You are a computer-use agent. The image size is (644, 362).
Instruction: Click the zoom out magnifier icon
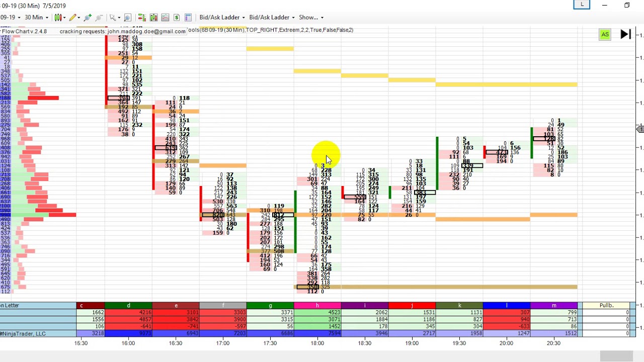coord(99,17)
